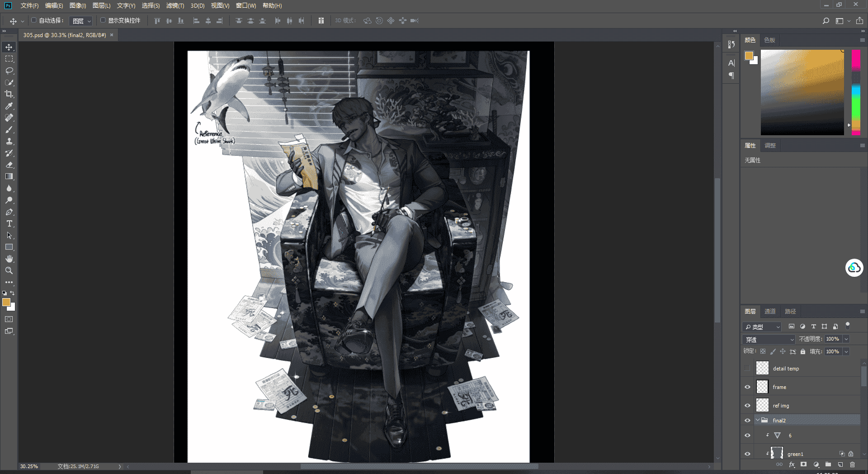Close the 305.psd document tab
Image resolution: width=868 pixels, height=474 pixels.
point(112,35)
